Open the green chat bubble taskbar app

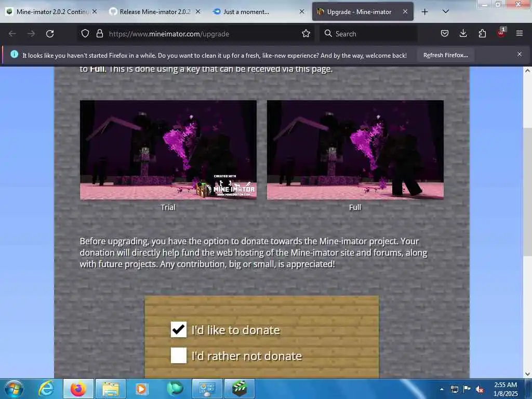pos(175,389)
